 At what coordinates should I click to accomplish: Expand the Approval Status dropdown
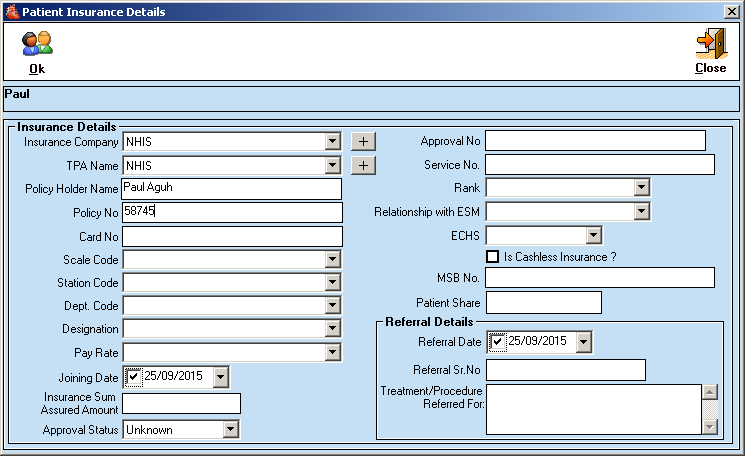[230, 430]
